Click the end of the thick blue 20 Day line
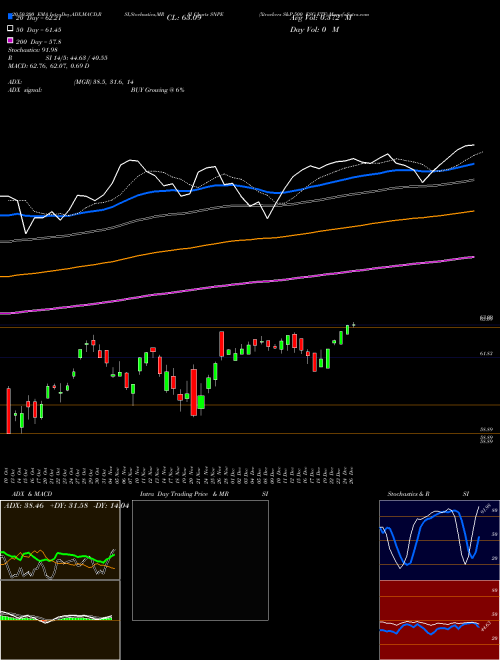This screenshot has width=500, height=660. (x=472, y=165)
